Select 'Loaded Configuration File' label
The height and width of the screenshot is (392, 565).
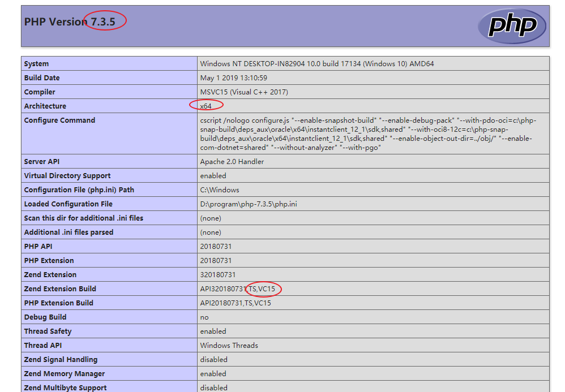tap(68, 204)
